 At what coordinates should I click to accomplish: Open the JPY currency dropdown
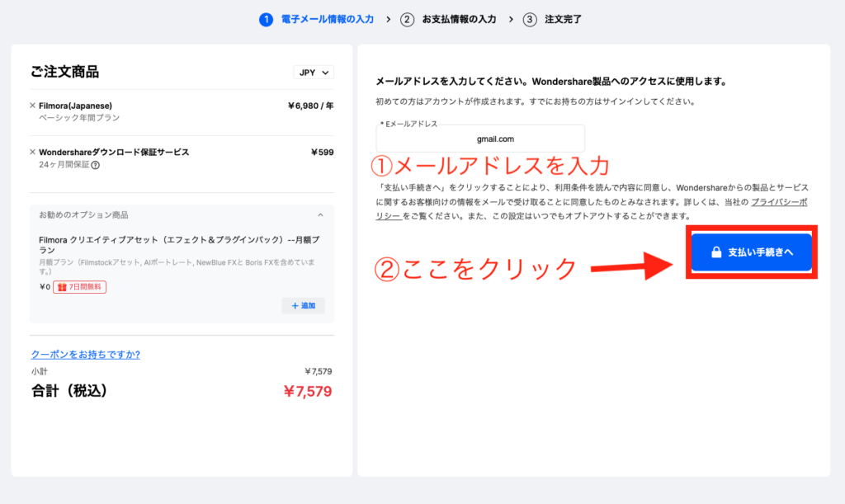(314, 72)
